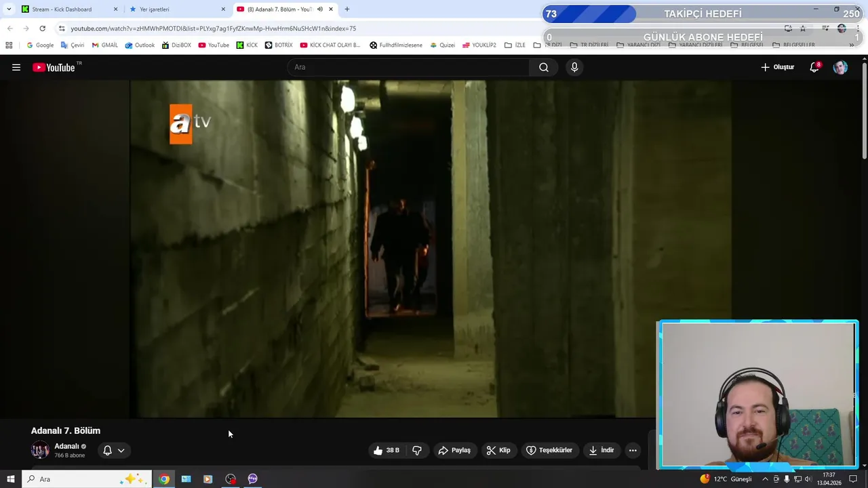Open Google bookmark
Screen dimensions: 868x488
coord(40,45)
